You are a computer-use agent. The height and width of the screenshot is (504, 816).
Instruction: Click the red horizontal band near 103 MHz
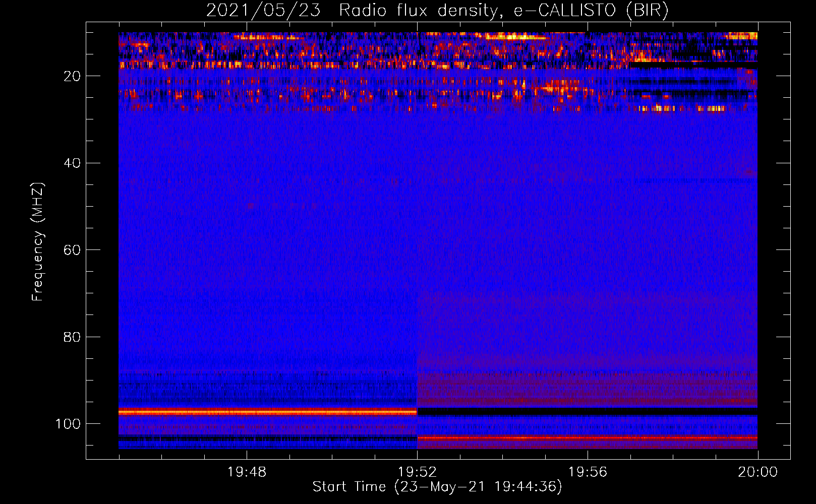pos(588,438)
